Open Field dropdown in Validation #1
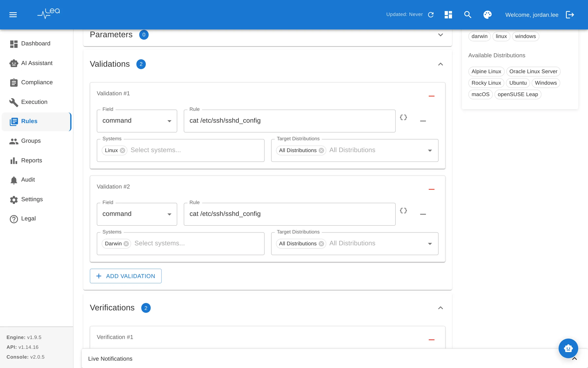The height and width of the screenshot is (368, 588). tap(137, 121)
